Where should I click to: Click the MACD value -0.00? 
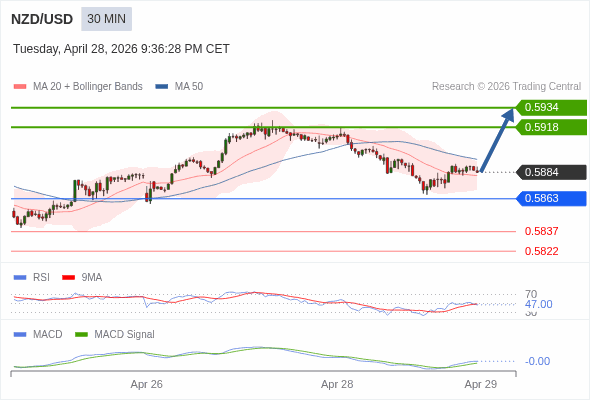[x=537, y=361]
